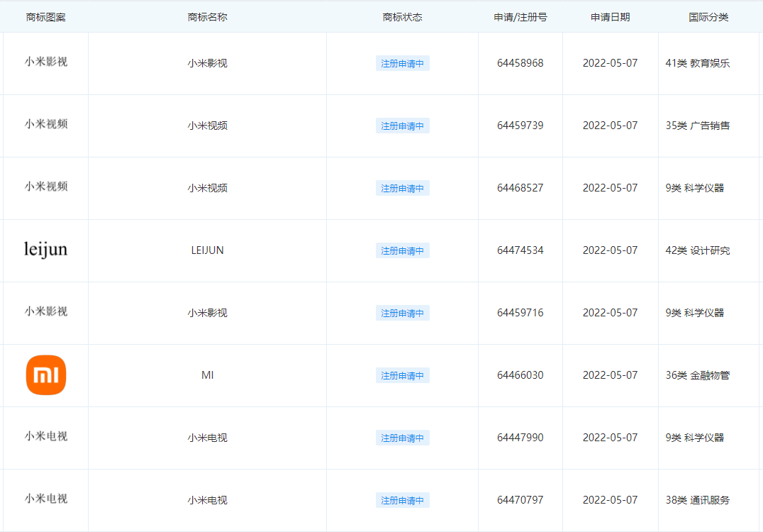Click the 商标状态 column header
The width and height of the screenshot is (763, 532).
point(403,17)
